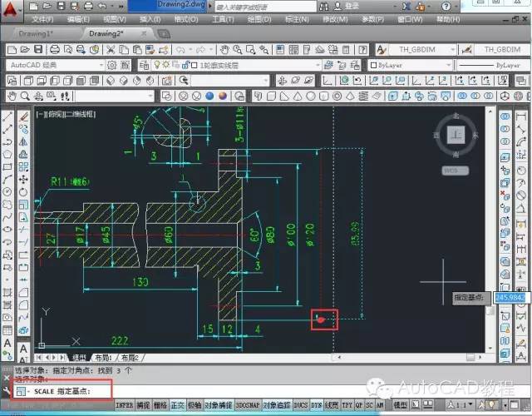Select the Erase tool in modify toolbar
Image resolution: width=532 pixels, height=416 pixels.
tap(23, 117)
